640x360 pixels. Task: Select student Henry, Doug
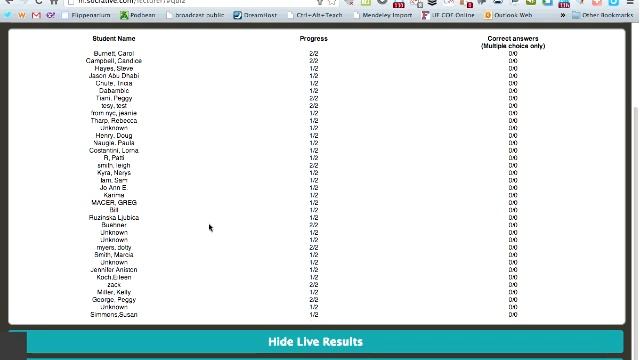(114, 136)
